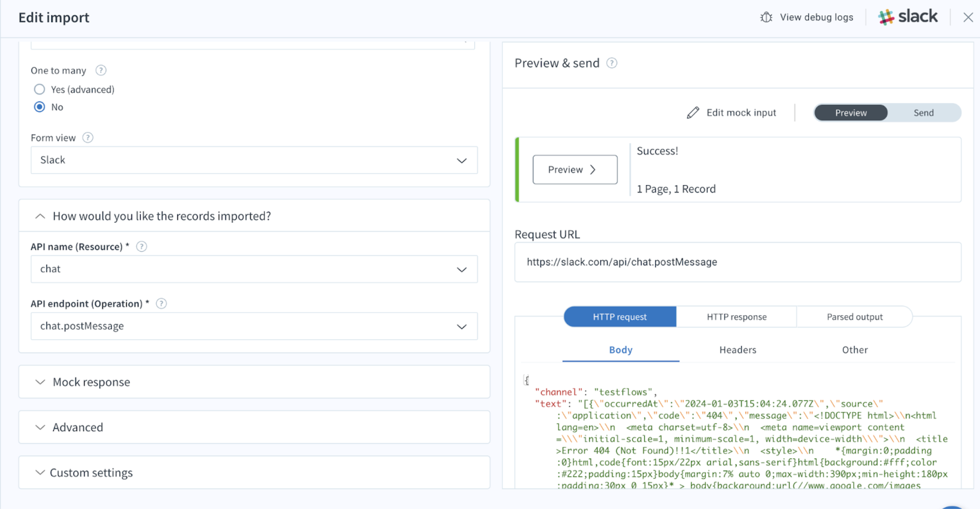Open the API name chat dropdown

[x=254, y=269]
